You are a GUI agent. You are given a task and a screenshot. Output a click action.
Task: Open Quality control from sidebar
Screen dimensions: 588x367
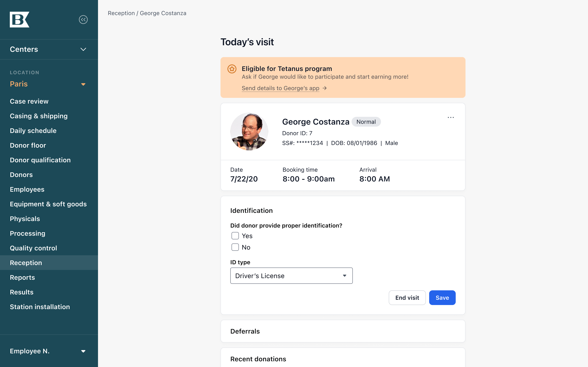pyautogui.click(x=33, y=248)
